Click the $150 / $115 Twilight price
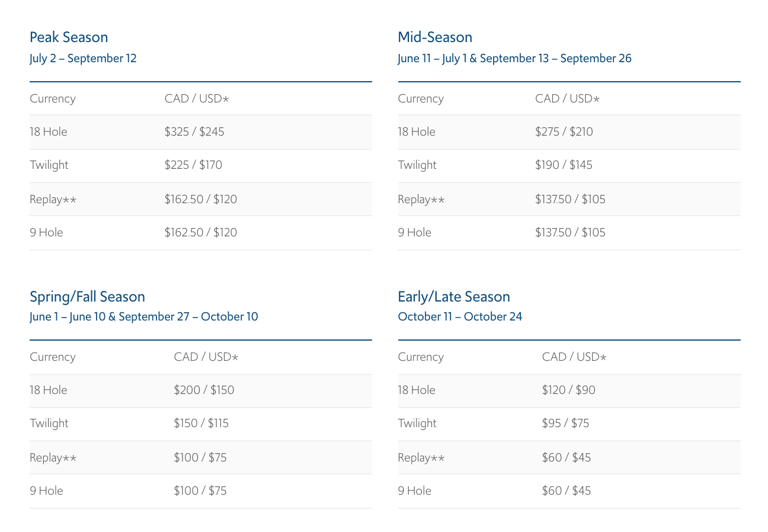 pyautogui.click(x=201, y=424)
